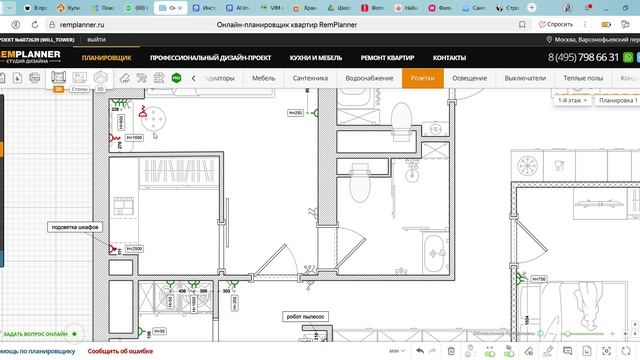Open the мм units dropdown

(397, 351)
